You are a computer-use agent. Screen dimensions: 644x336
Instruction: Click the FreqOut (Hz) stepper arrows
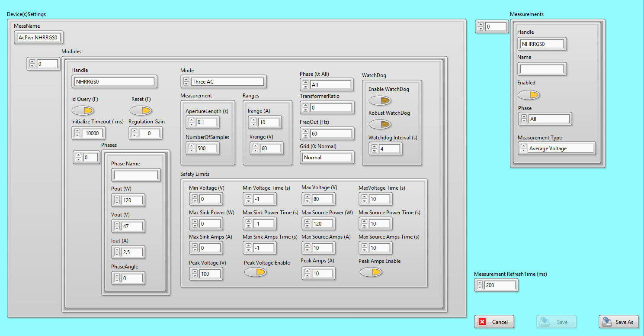pyautogui.click(x=305, y=133)
